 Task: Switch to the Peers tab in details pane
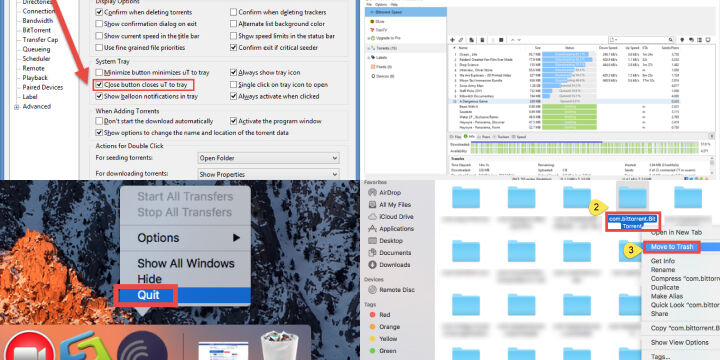[x=483, y=137]
